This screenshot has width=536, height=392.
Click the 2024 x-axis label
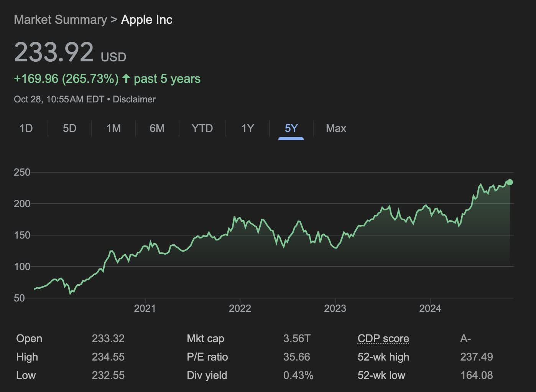430,308
